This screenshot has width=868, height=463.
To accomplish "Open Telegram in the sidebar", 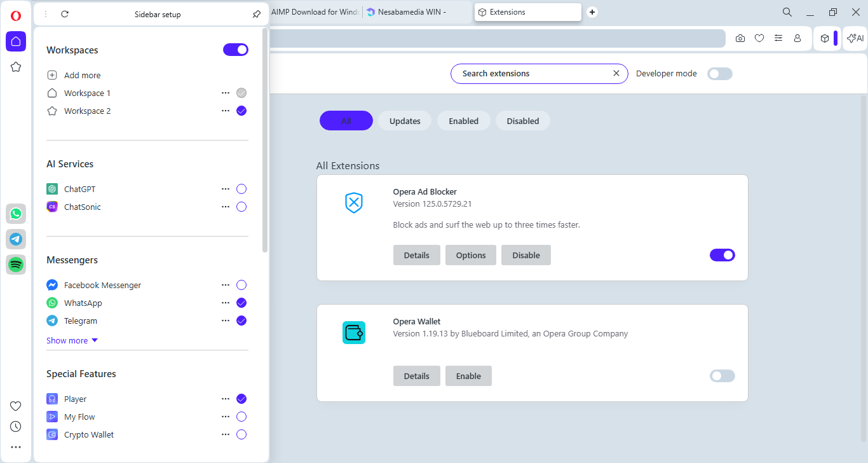I will click(16, 239).
